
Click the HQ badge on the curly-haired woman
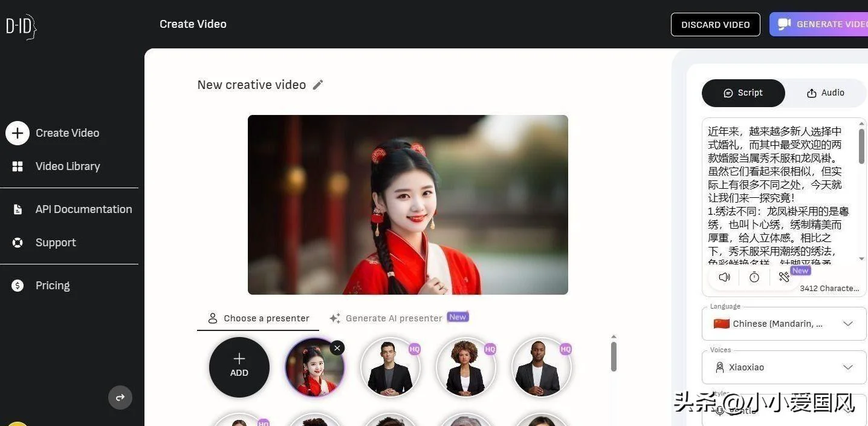[x=490, y=349]
